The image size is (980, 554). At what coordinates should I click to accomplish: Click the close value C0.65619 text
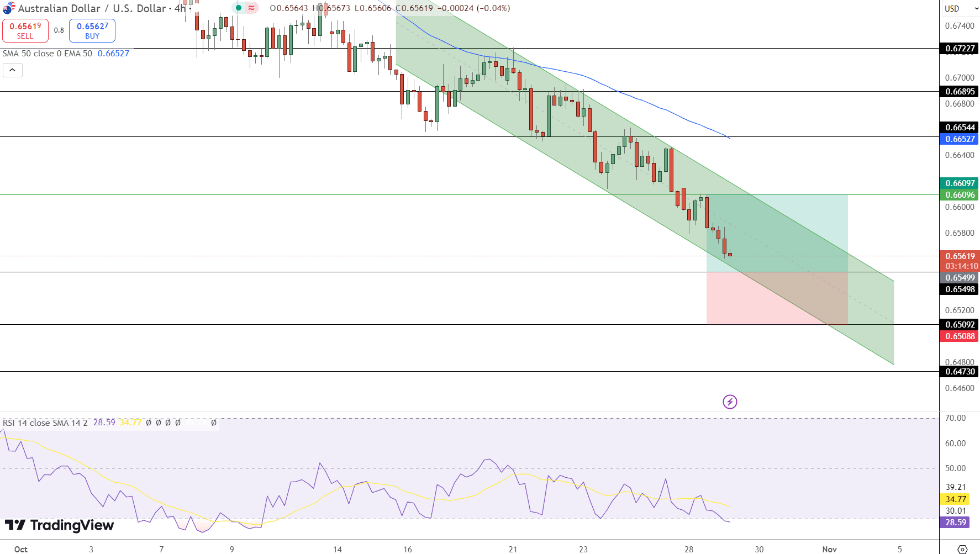[x=414, y=8]
